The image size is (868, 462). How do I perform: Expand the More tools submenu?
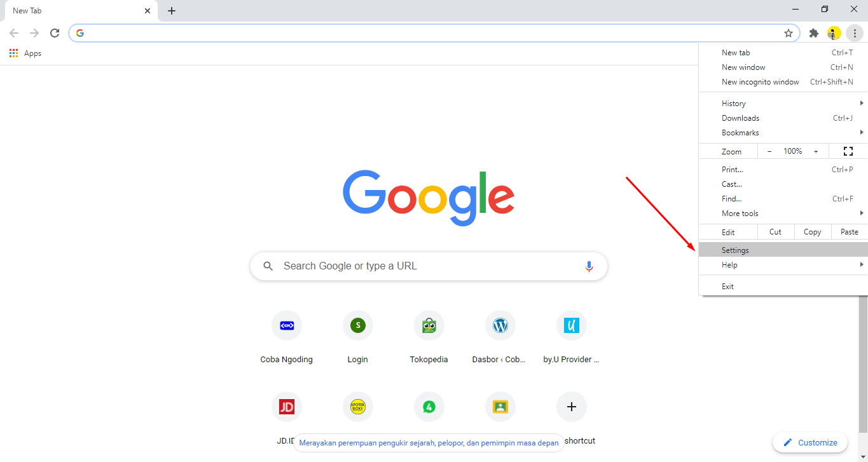[x=783, y=214]
